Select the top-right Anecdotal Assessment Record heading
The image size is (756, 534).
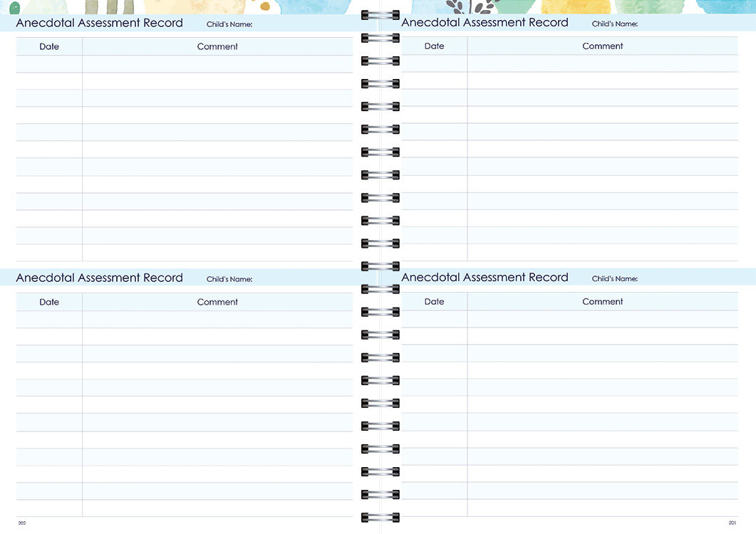point(485,22)
